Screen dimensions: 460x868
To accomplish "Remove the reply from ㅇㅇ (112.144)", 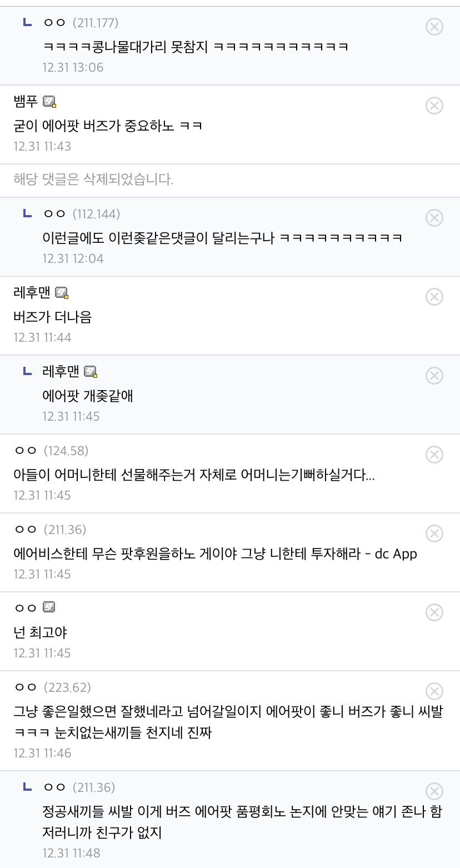I will point(434,218).
